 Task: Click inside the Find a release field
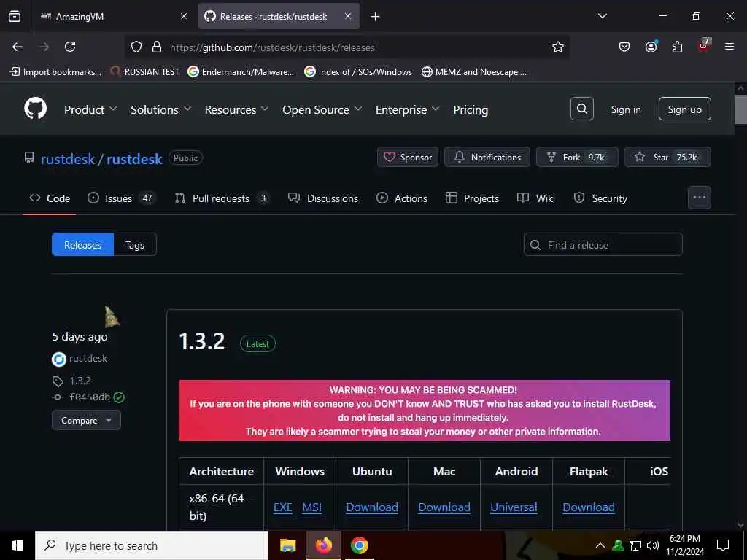(603, 245)
